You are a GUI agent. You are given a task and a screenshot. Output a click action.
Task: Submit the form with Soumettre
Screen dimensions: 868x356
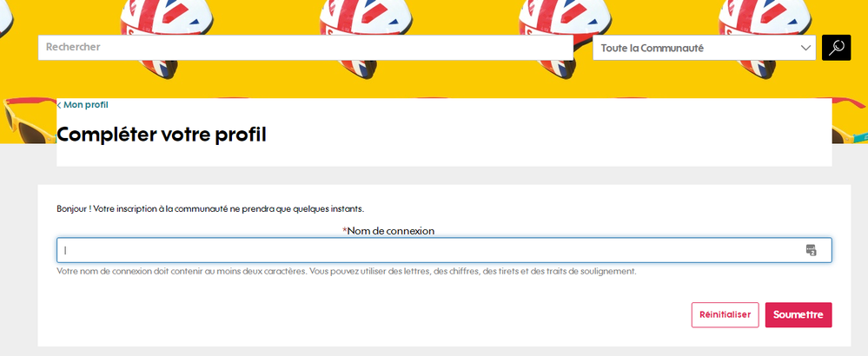(798, 315)
